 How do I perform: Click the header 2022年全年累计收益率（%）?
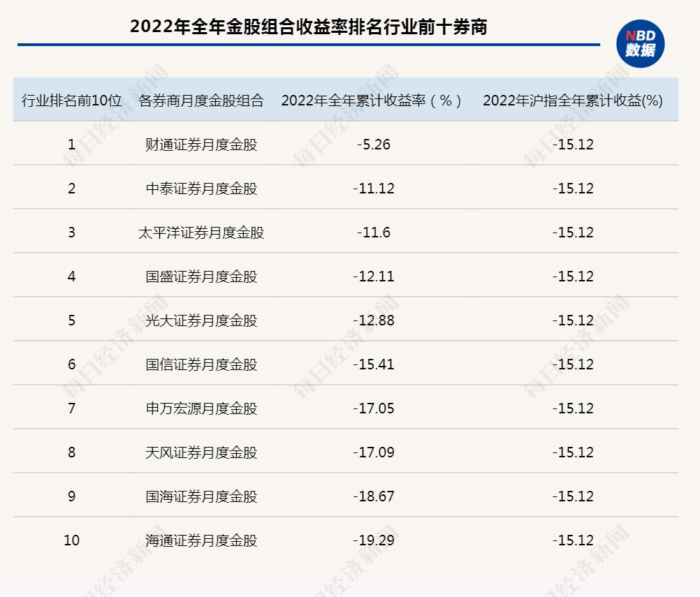(373, 101)
